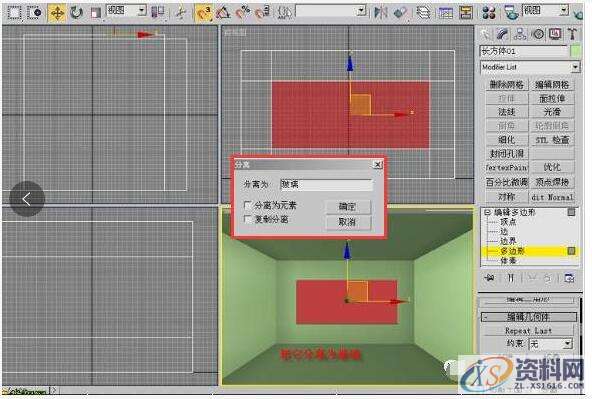Edit the 分离为 name field in dialog
Screen dimensions: 592x399
326,185
